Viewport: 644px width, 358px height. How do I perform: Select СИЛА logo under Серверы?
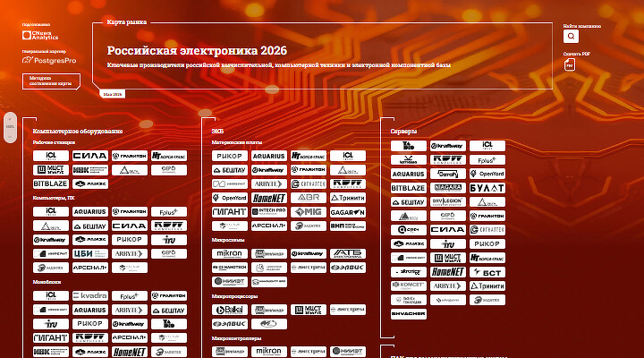pyautogui.click(x=448, y=230)
